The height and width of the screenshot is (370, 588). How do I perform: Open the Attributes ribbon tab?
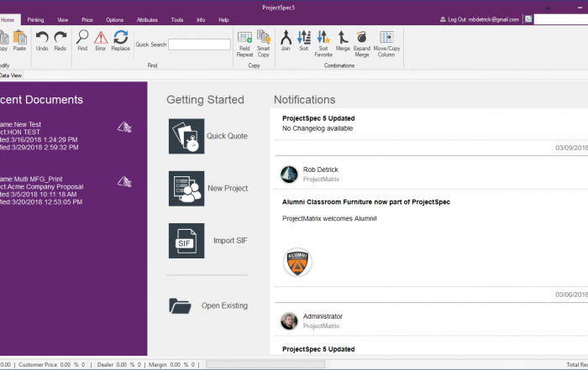pos(147,20)
